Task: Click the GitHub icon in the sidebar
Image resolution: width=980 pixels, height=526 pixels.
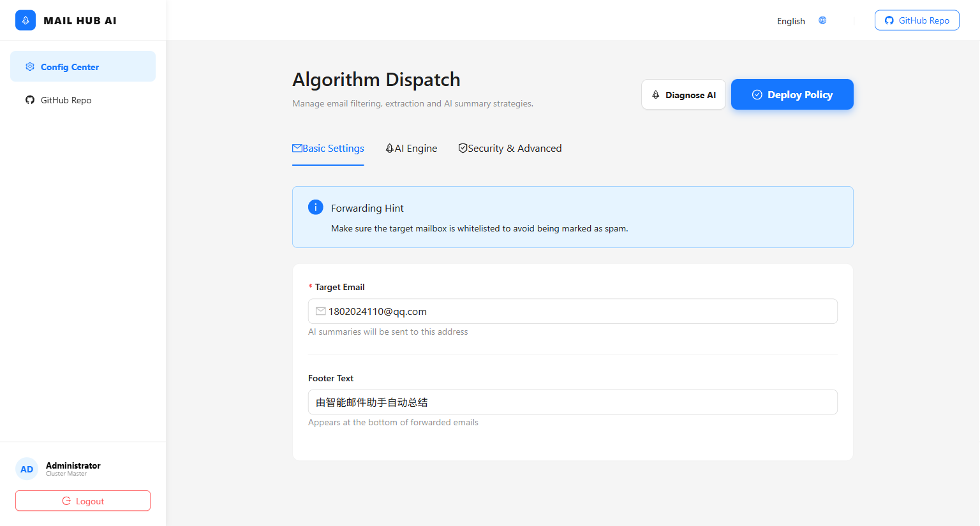Action: 30,100
